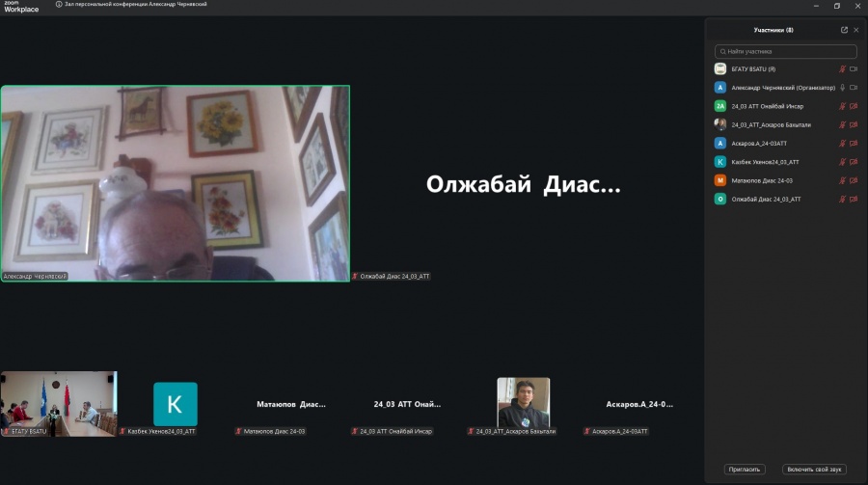Click microphone icon for Александр Чернявский
Viewport: 868px width, 485px height.
[x=842, y=88]
